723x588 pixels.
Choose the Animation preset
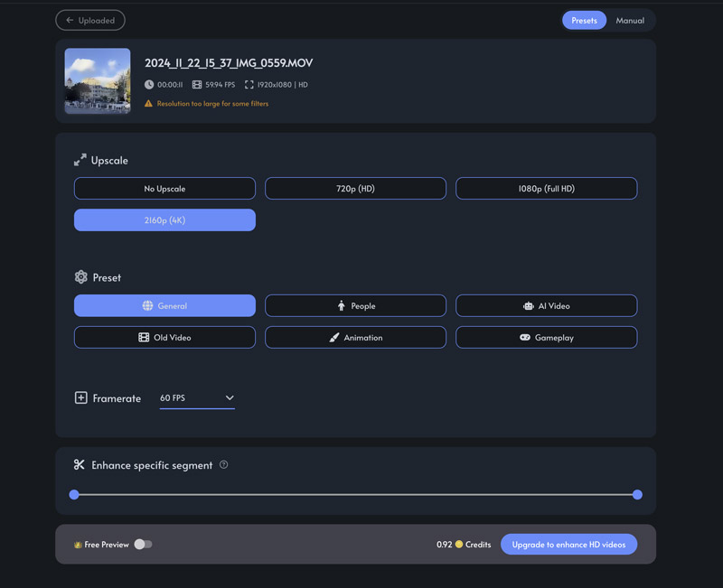click(x=355, y=337)
